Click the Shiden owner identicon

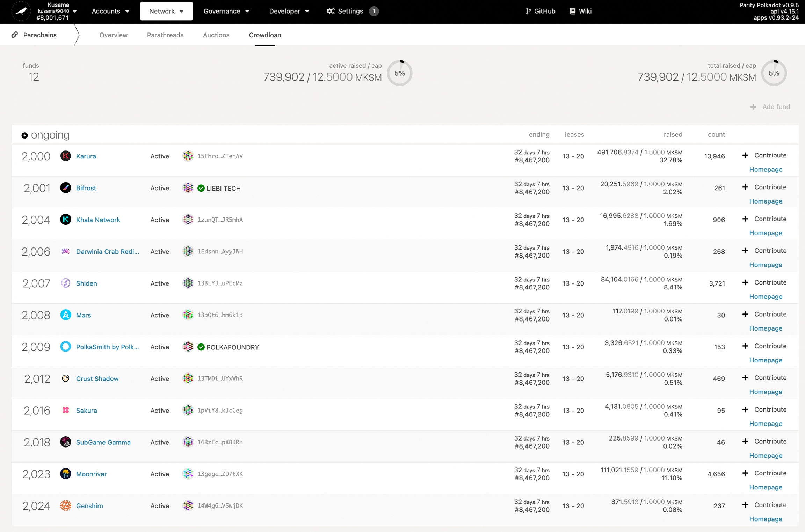pos(188,283)
